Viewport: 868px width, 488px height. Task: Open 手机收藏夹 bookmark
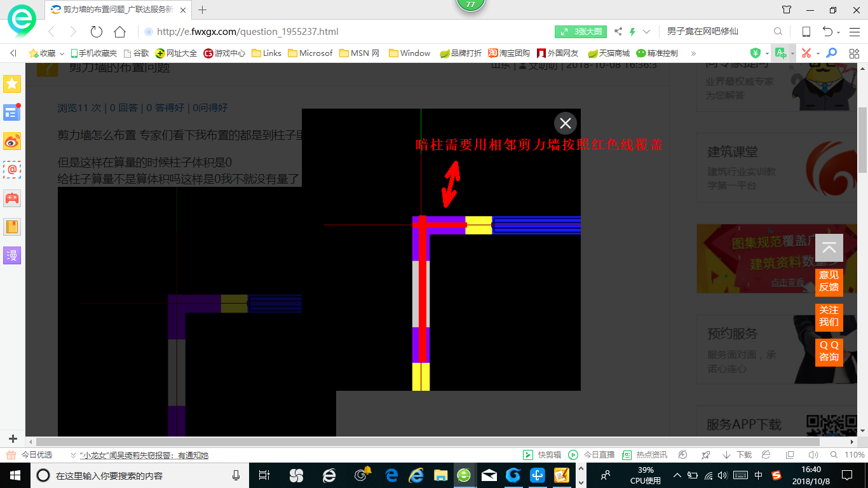click(x=93, y=53)
